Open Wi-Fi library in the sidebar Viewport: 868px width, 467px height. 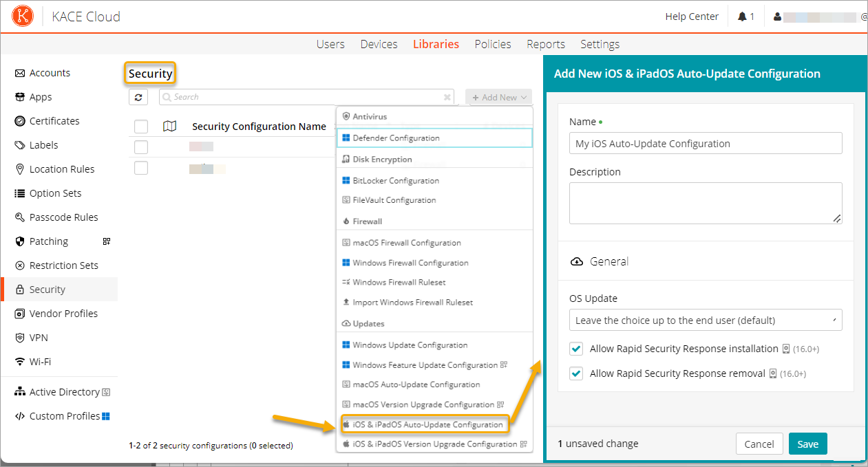[40, 362]
